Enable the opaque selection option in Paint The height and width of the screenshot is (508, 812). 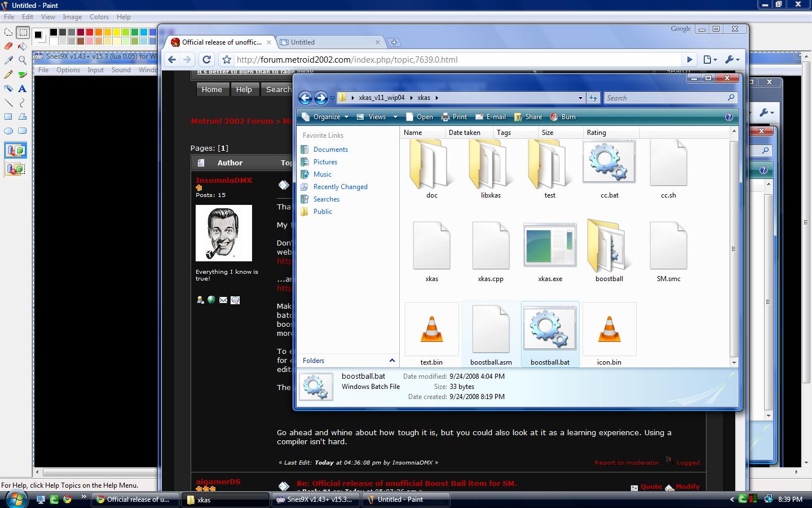(x=16, y=151)
